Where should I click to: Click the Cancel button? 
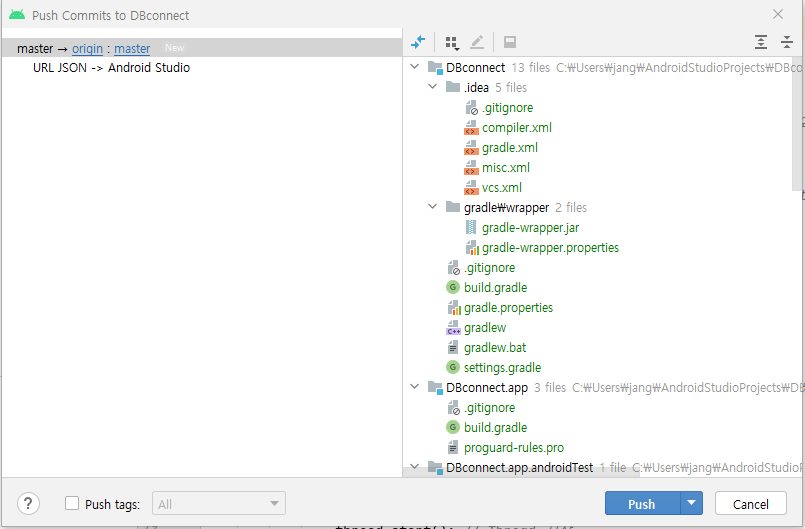tap(751, 503)
